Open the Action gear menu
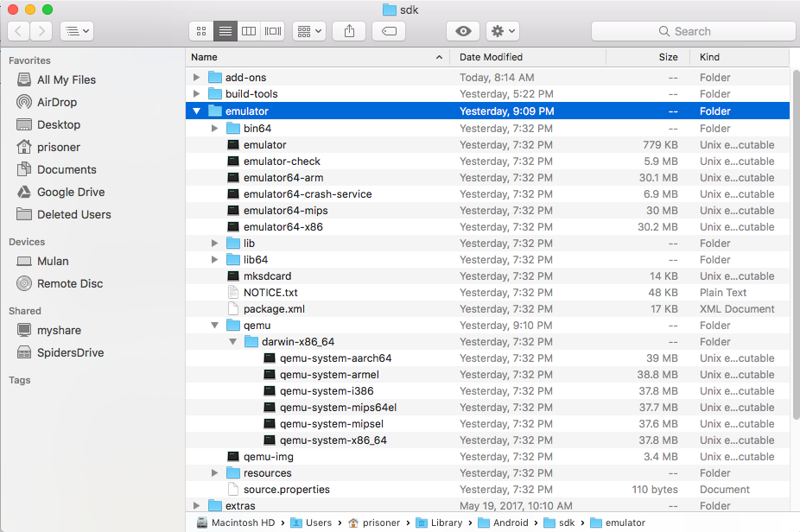 pos(503,31)
